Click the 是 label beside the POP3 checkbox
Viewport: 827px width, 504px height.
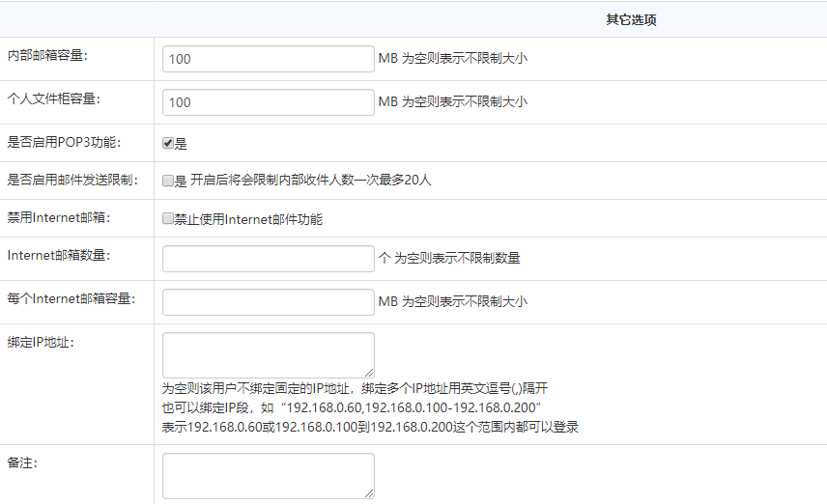pyautogui.click(x=181, y=144)
